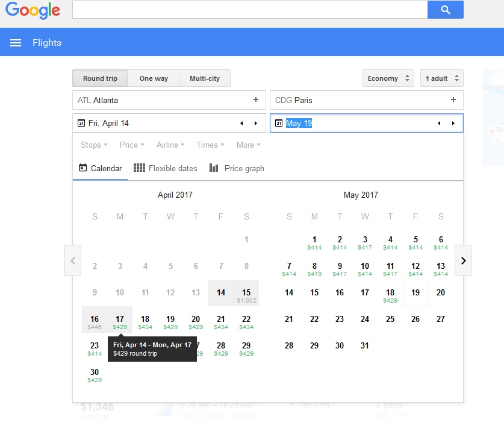Screen dimensions: 504x425
Task: Select the Round trip option
Action: [100, 78]
